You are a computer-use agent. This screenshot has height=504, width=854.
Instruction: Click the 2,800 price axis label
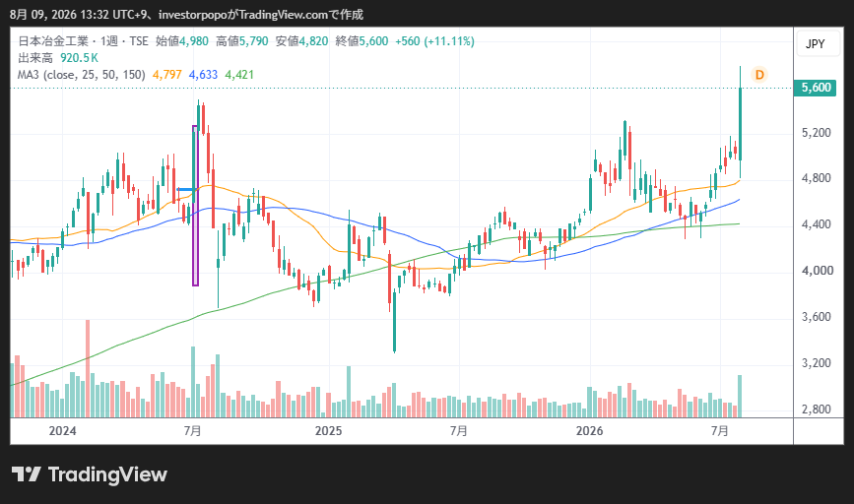tap(816, 409)
